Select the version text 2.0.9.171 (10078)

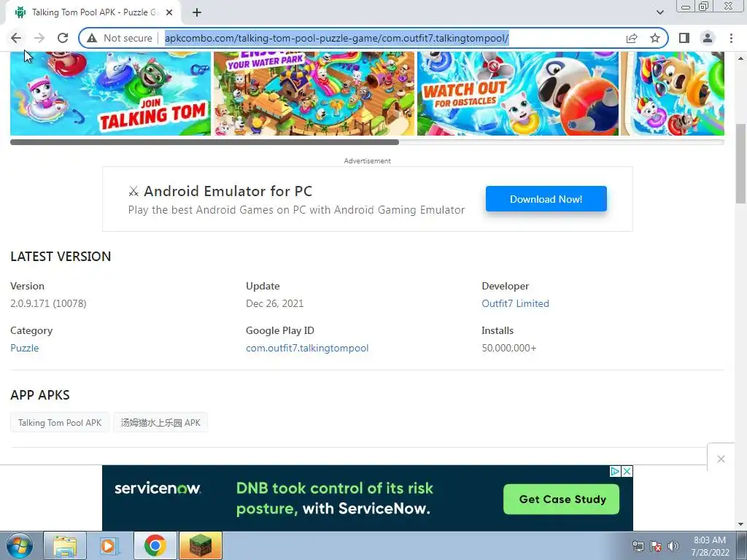coord(48,303)
